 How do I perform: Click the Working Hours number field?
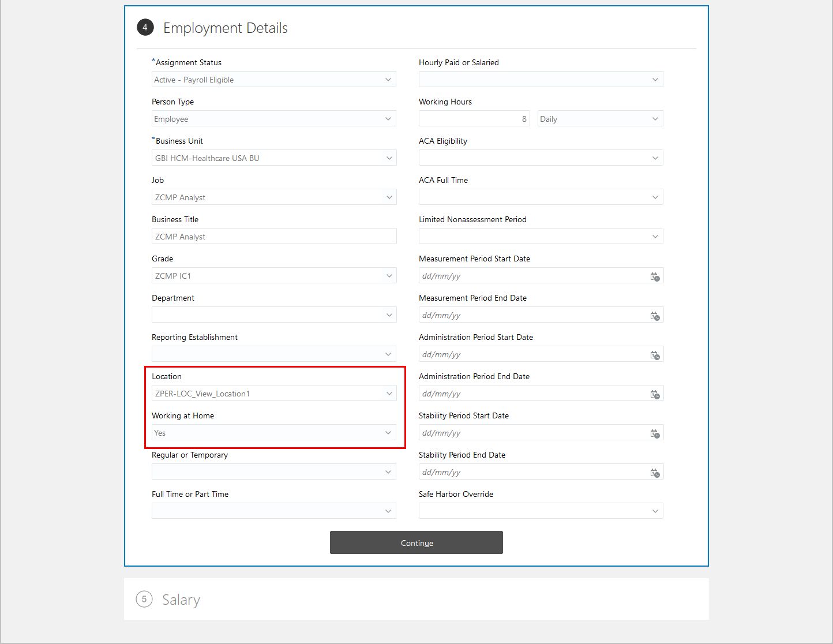(474, 119)
